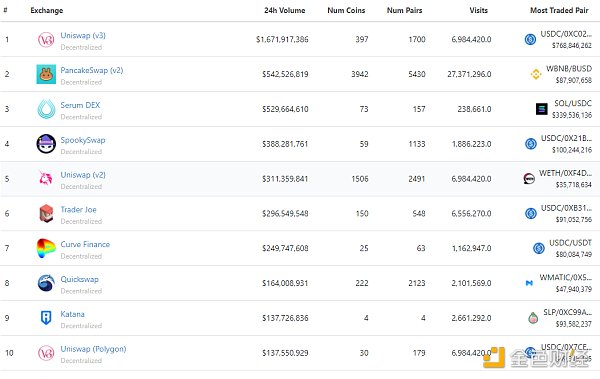Viewport: 600px width, 379px height.
Task: Sort table by 24h Volume column
Action: click(285, 11)
